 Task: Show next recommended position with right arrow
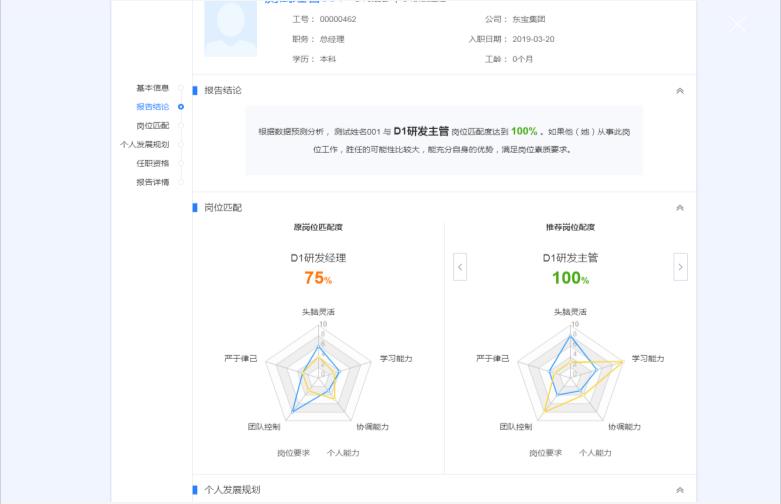pyautogui.click(x=680, y=267)
